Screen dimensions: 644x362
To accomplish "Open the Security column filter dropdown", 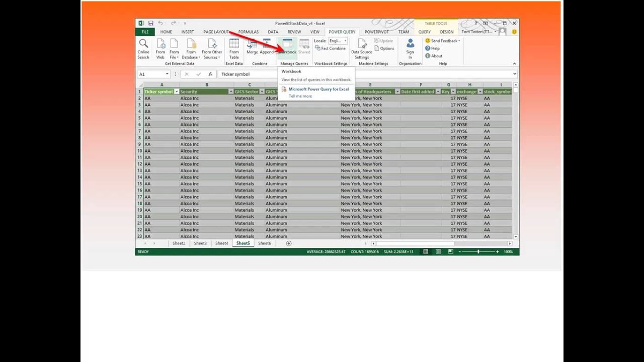I will click(231, 92).
